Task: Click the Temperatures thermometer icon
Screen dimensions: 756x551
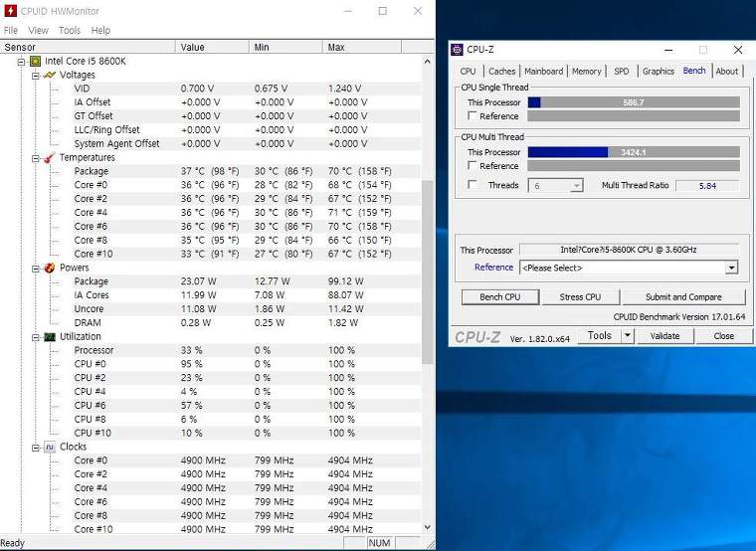Action: (x=49, y=157)
